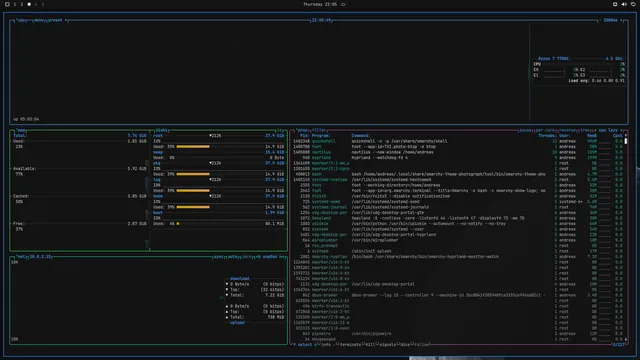Viewport: 640px width, 360px height.
Task: Click the net box title label
Action: [x=21, y=257]
